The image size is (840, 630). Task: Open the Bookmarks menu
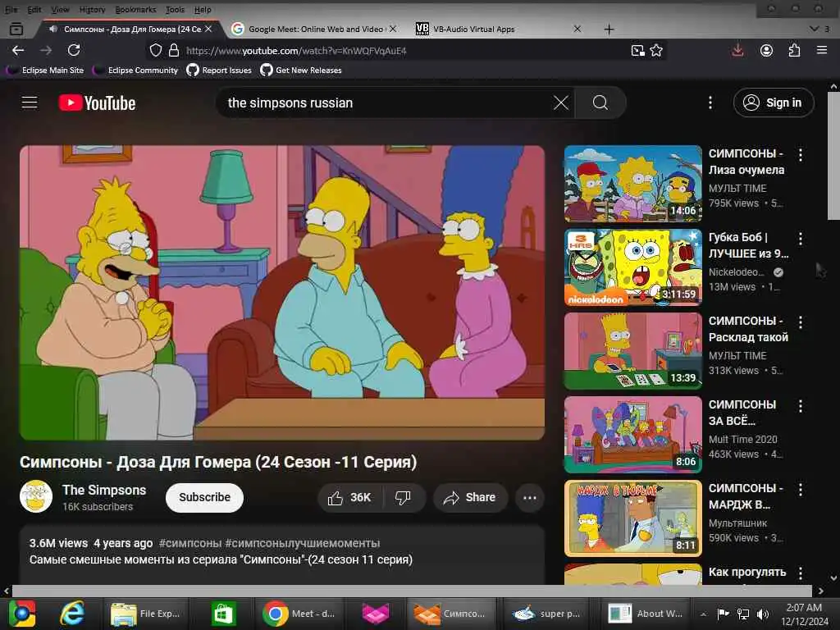tap(135, 10)
